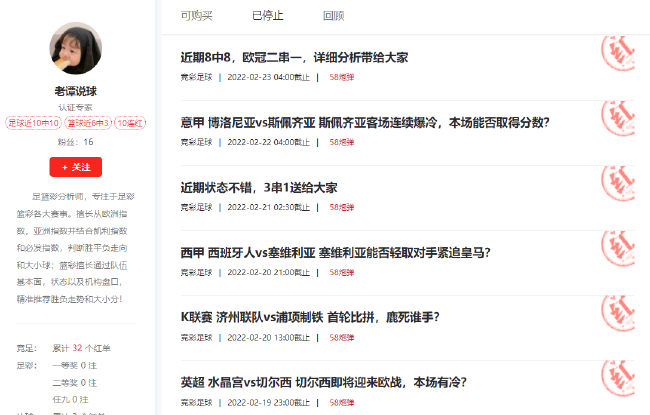The image size is (650, 415).
Task: Switch to the 已停止 tab
Action: point(267,16)
